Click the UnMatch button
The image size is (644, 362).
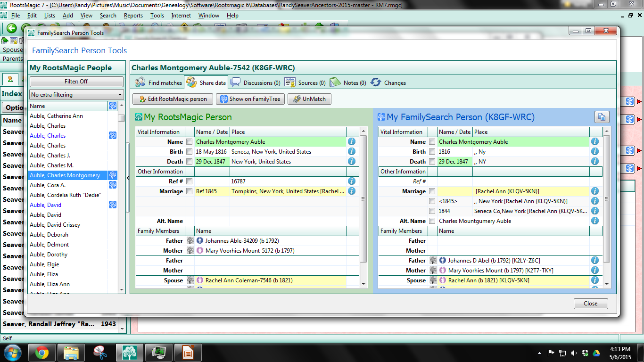tap(310, 99)
